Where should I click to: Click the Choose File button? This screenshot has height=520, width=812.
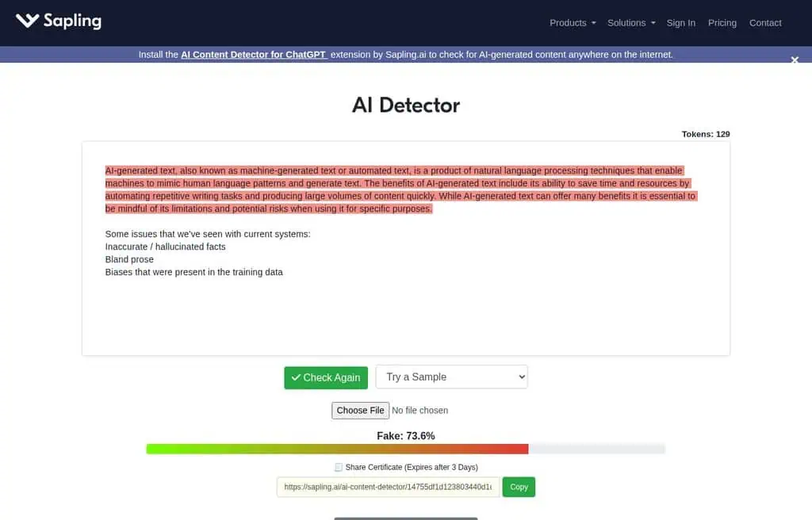(361, 410)
